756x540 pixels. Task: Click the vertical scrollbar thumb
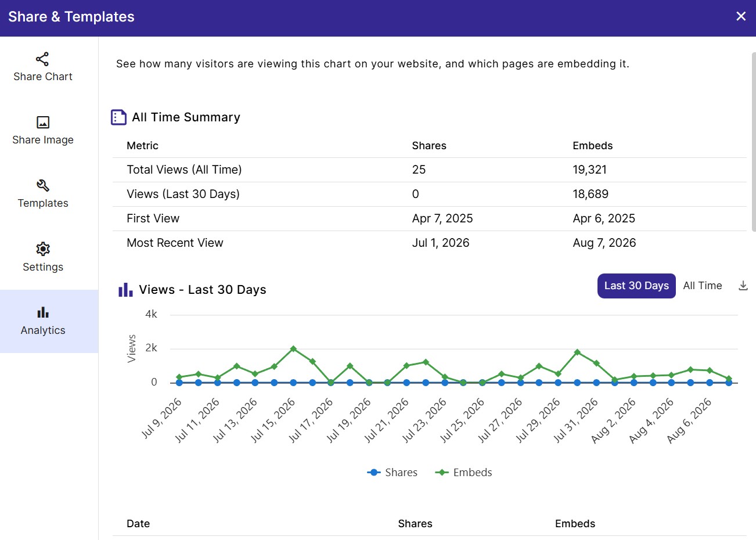pos(754,142)
